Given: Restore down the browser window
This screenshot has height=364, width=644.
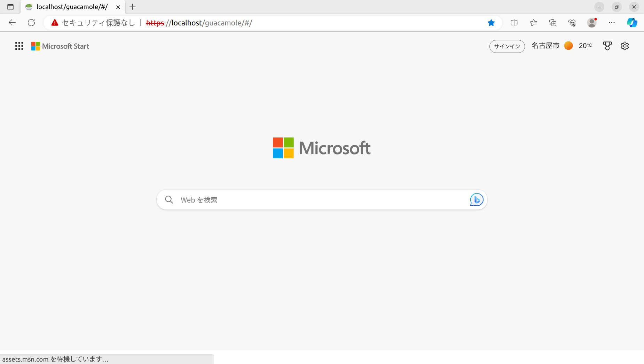Looking at the screenshot, I should (616, 7).
